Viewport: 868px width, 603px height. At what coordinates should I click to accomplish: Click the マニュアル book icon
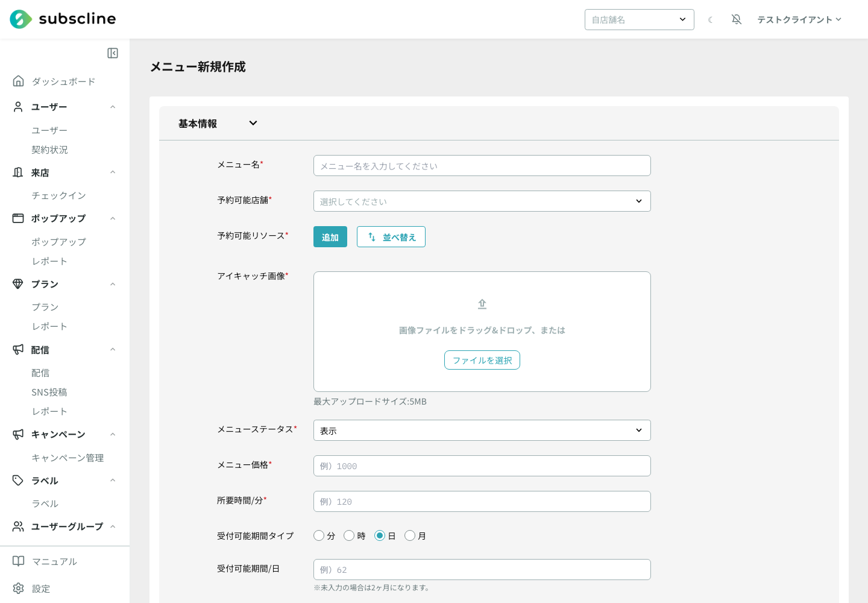(x=19, y=561)
